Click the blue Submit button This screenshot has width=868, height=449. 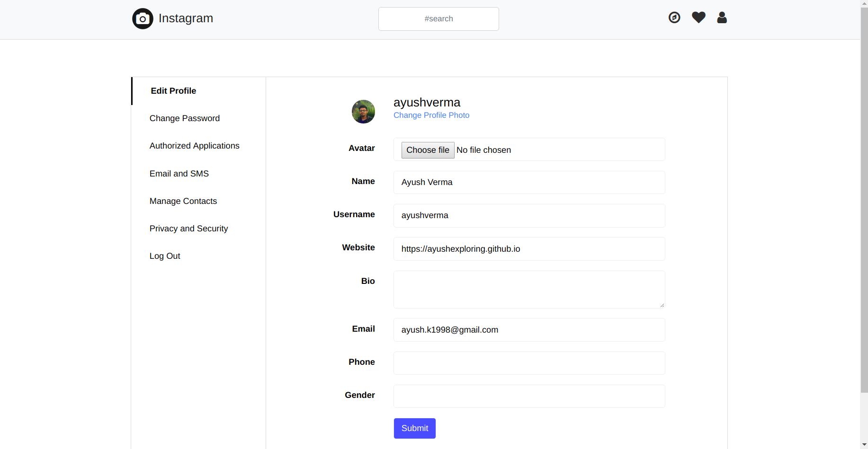415,428
